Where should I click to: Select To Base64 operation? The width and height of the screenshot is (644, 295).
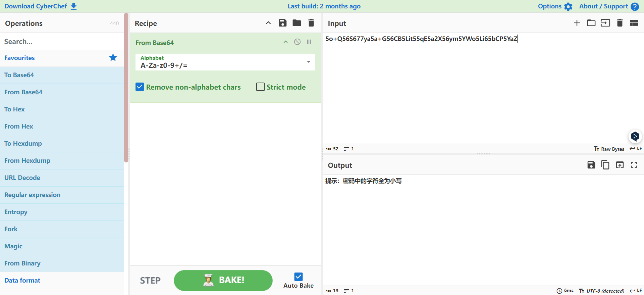pos(62,75)
